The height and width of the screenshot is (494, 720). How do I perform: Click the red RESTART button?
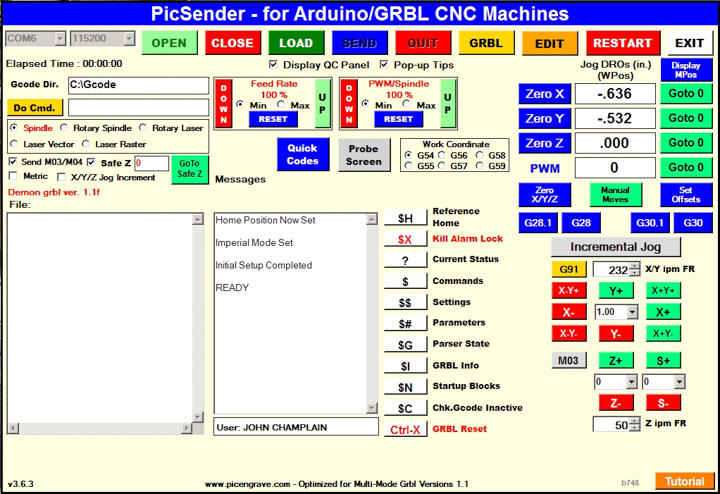click(x=623, y=43)
